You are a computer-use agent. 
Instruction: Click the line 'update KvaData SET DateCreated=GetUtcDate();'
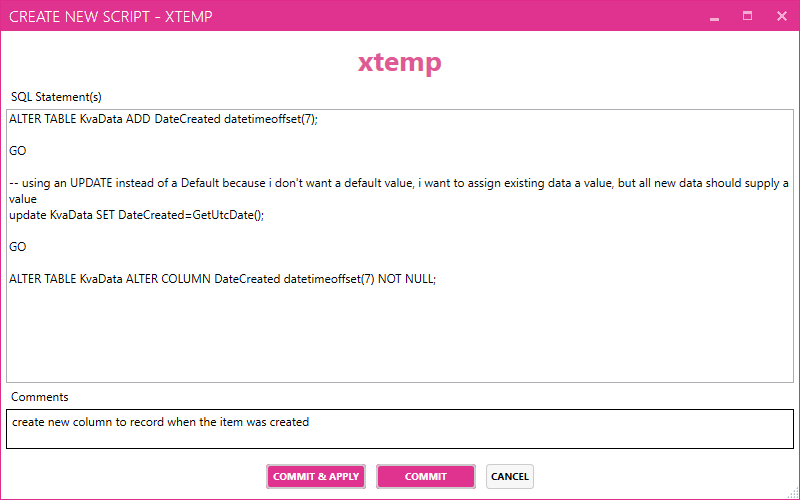click(137, 215)
